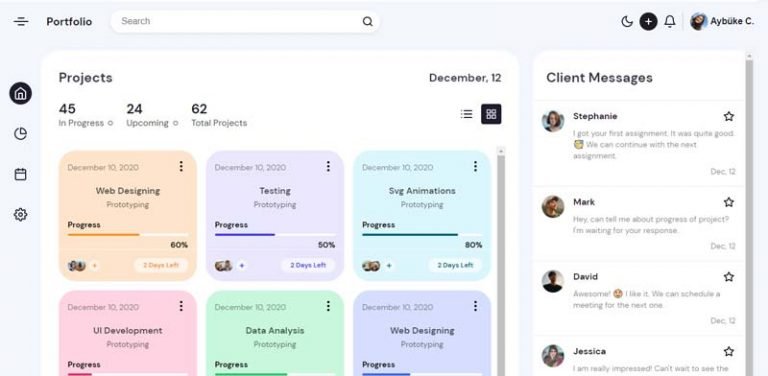The width and height of the screenshot is (768, 376).
Task: Click the 50% progress bar on Testing
Action: click(275, 235)
